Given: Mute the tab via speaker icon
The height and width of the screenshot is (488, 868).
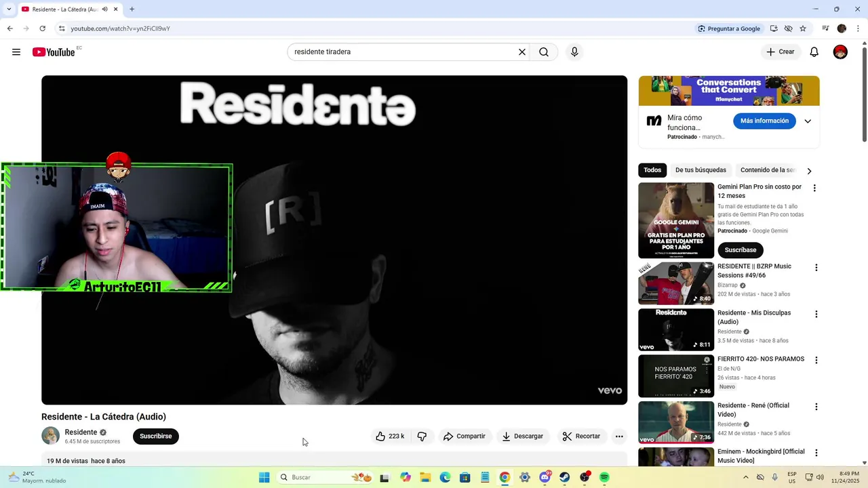Looking at the screenshot, I should click(104, 9).
